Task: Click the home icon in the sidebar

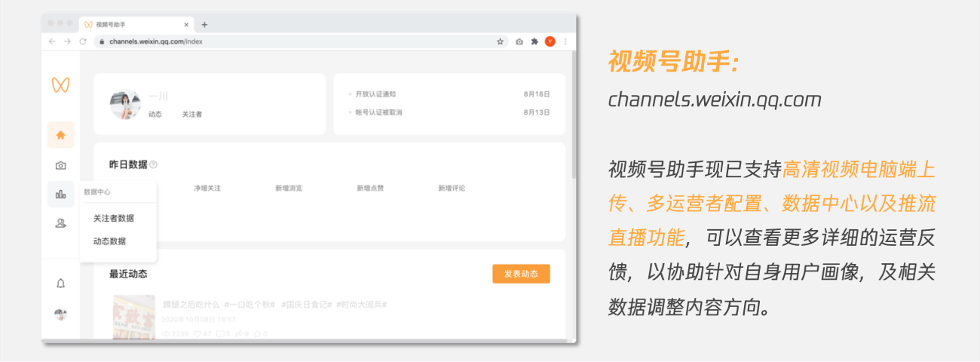Action: coord(60,135)
